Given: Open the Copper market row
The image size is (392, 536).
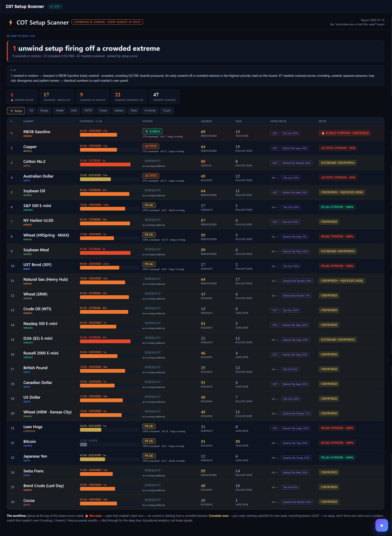Looking at the screenshot, I should click(196, 148).
